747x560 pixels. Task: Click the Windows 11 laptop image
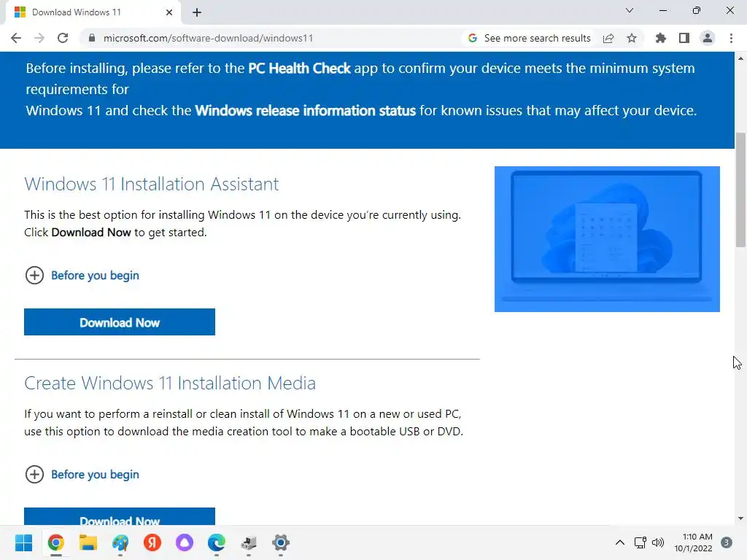607,239
